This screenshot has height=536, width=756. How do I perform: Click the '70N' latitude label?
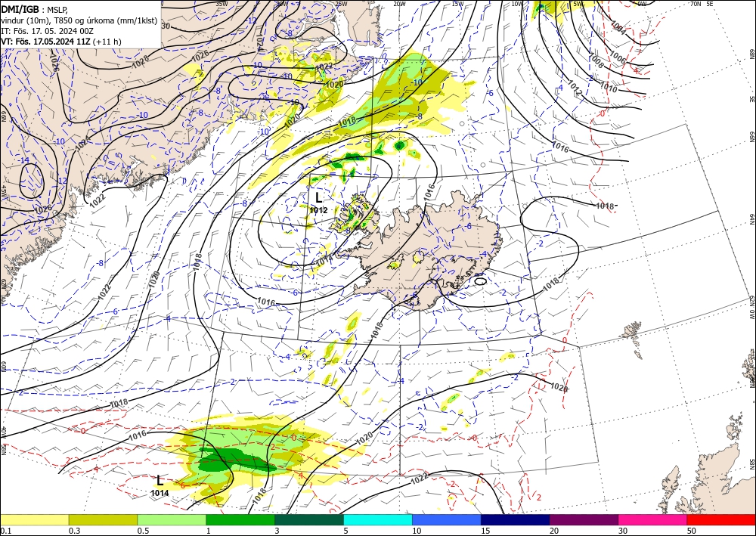[696, 3]
